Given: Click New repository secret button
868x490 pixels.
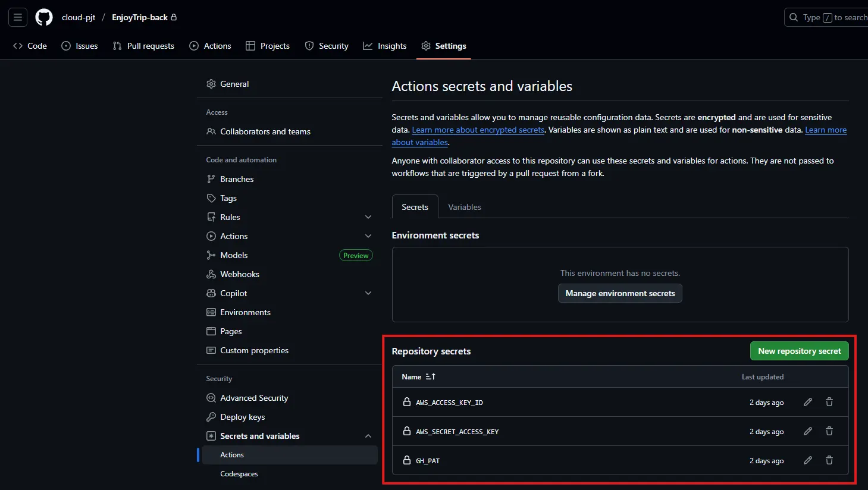Looking at the screenshot, I should click(x=799, y=351).
